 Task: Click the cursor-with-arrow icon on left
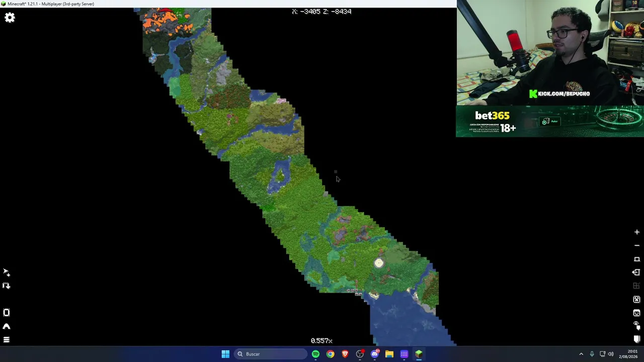click(6, 273)
